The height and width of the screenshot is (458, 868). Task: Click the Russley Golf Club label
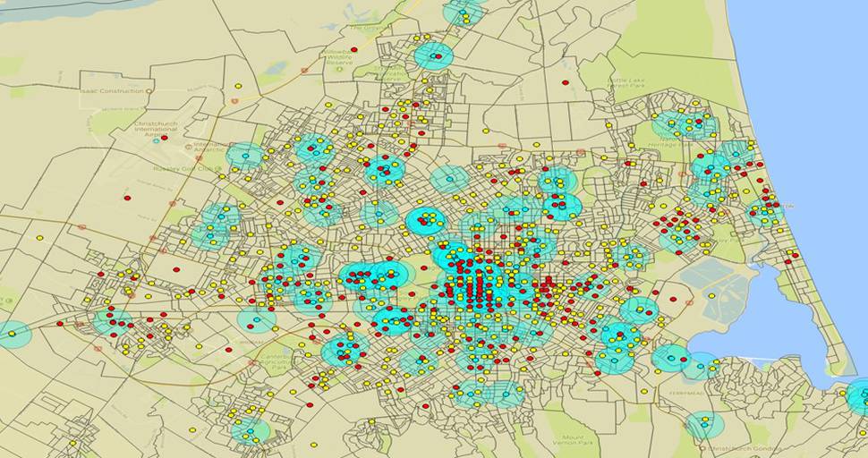[185, 169]
